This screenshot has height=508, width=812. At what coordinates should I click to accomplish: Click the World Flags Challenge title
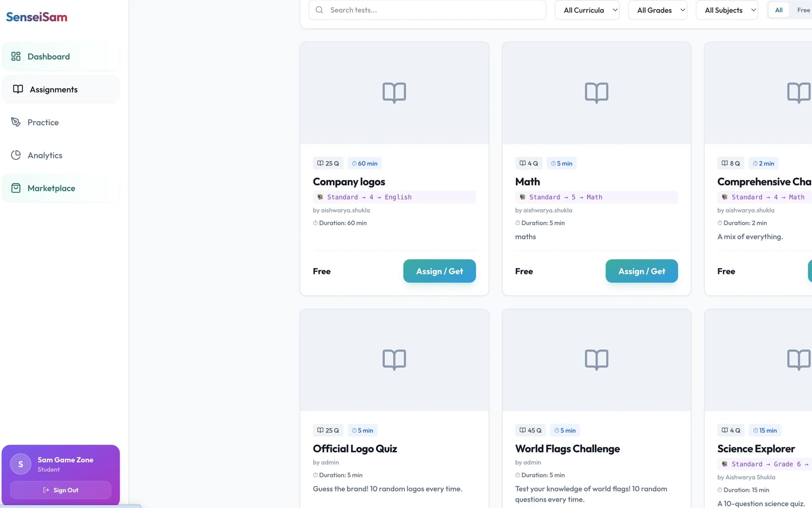(567, 449)
